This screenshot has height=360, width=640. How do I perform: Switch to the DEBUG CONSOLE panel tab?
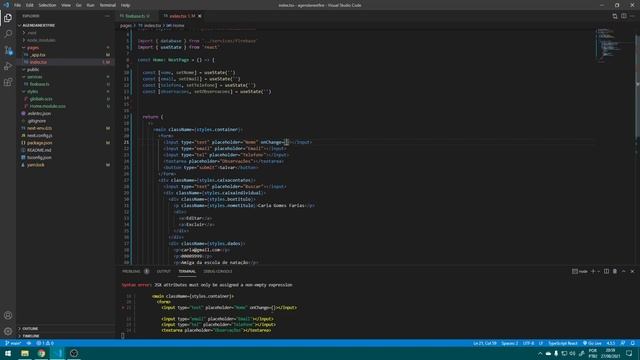tap(218, 271)
